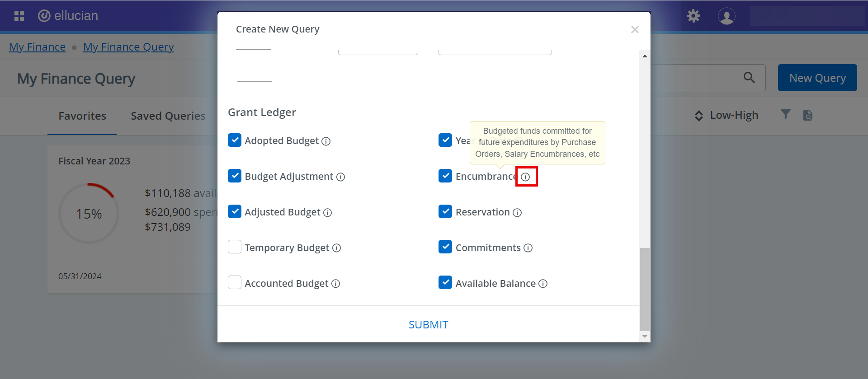Uncheck the Encumbrance checkbox
This screenshot has height=379, width=868.
click(445, 176)
